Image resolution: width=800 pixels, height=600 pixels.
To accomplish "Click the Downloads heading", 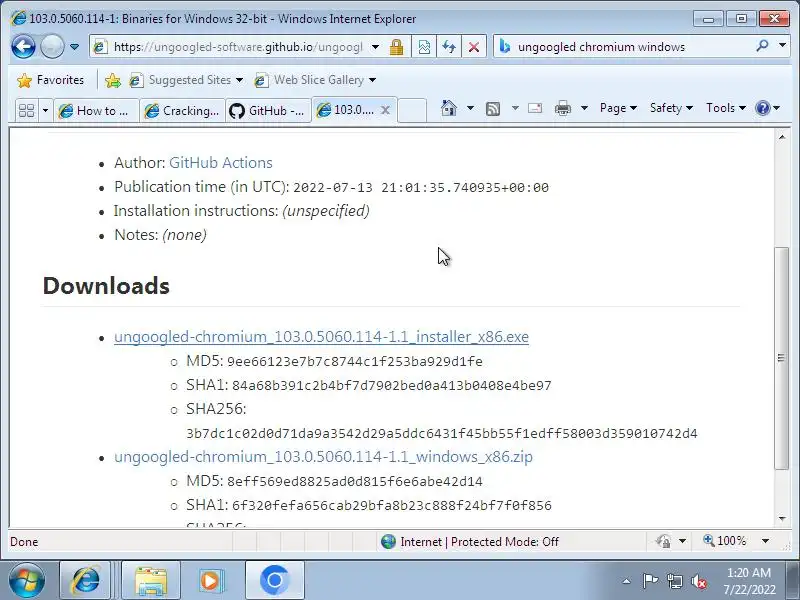I will point(106,286).
